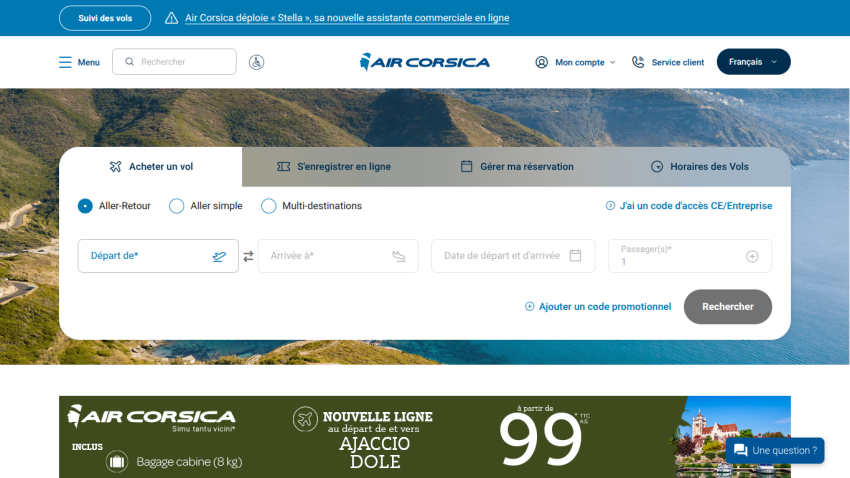Click the arrow icon beside CE/Entreprise code

point(610,206)
